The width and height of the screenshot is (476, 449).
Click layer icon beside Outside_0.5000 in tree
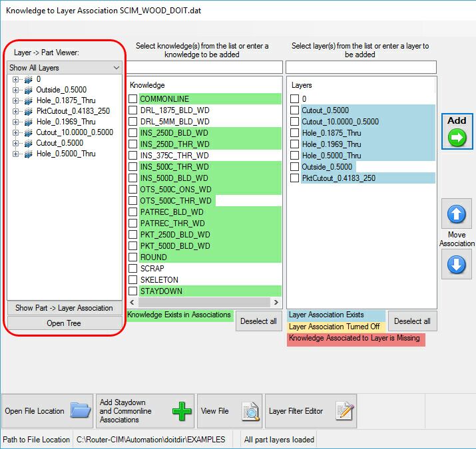click(x=28, y=90)
